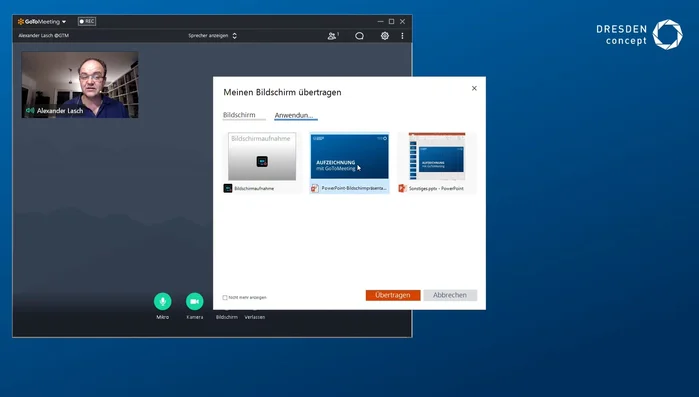Viewport: 699px width, 397px height.
Task: Click the Bildschirm share label
Action: [227, 317]
